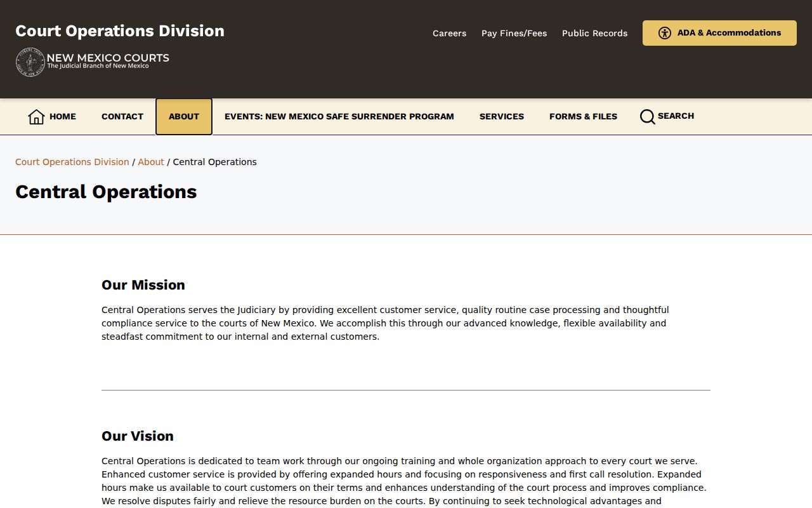Click the About breadcrumb link
The width and height of the screenshot is (812, 508).
151,162
